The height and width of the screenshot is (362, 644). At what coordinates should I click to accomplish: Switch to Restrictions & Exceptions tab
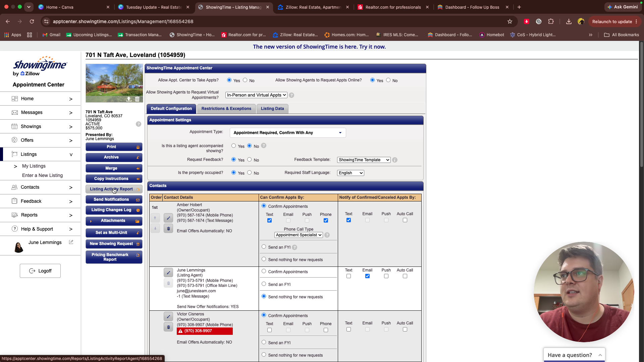226,109
